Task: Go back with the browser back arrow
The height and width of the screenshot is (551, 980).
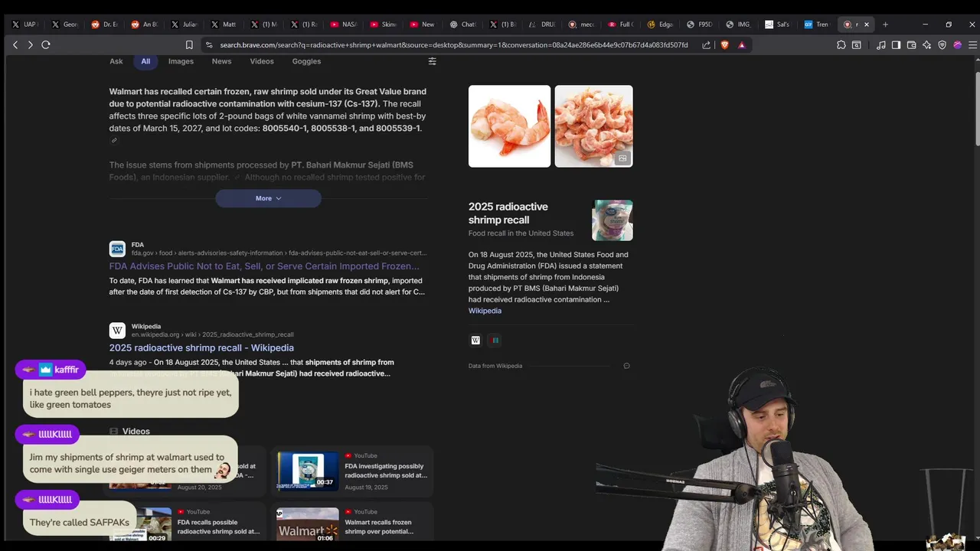Action: (15, 45)
